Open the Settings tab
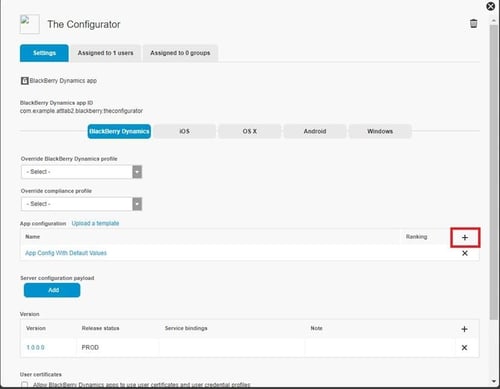Screen dimensions: 500x389 point(44,53)
